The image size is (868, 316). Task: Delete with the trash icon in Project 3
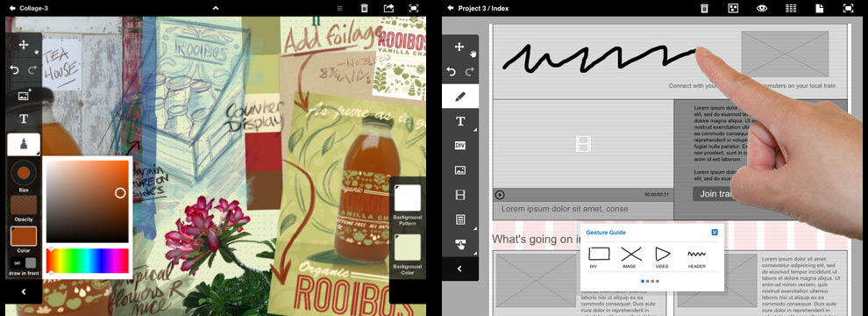(x=704, y=8)
